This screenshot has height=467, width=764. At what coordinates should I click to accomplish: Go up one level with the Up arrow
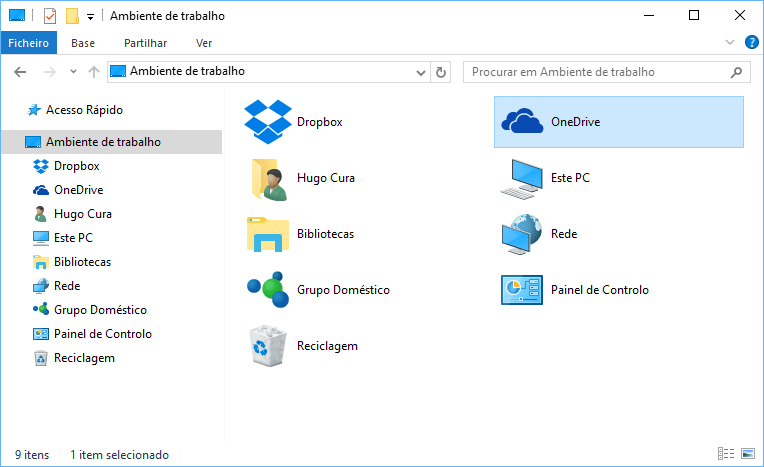94,72
